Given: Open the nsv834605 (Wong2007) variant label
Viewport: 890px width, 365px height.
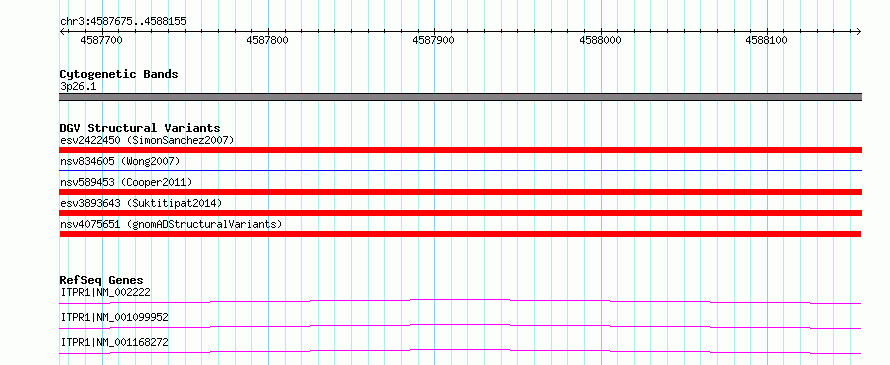Looking at the screenshot, I should pos(120,161).
